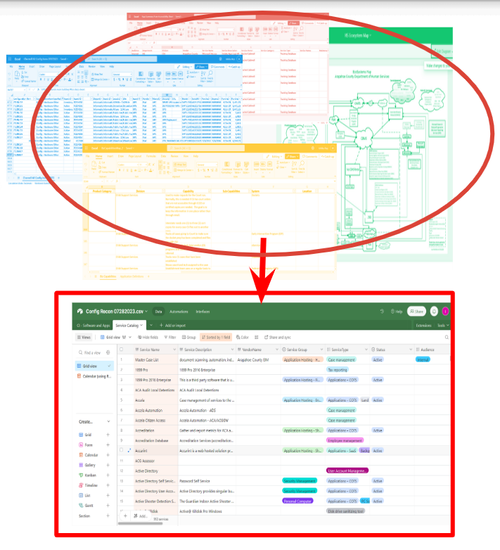Toggle the Views sidebar button
Viewport: 500px width, 550px height.
[84, 337]
